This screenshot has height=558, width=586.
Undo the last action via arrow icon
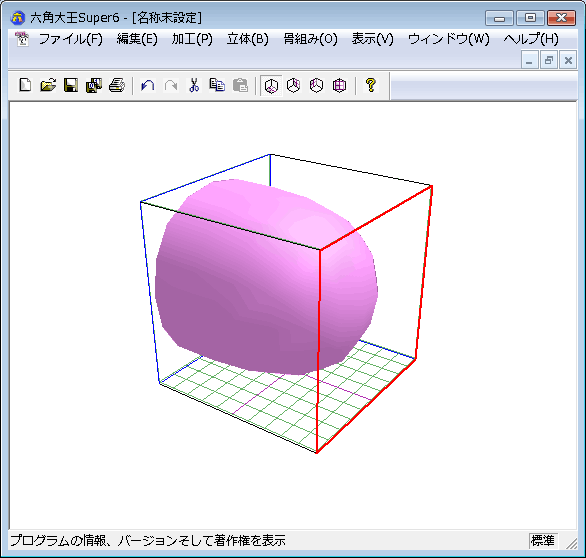tap(148, 86)
